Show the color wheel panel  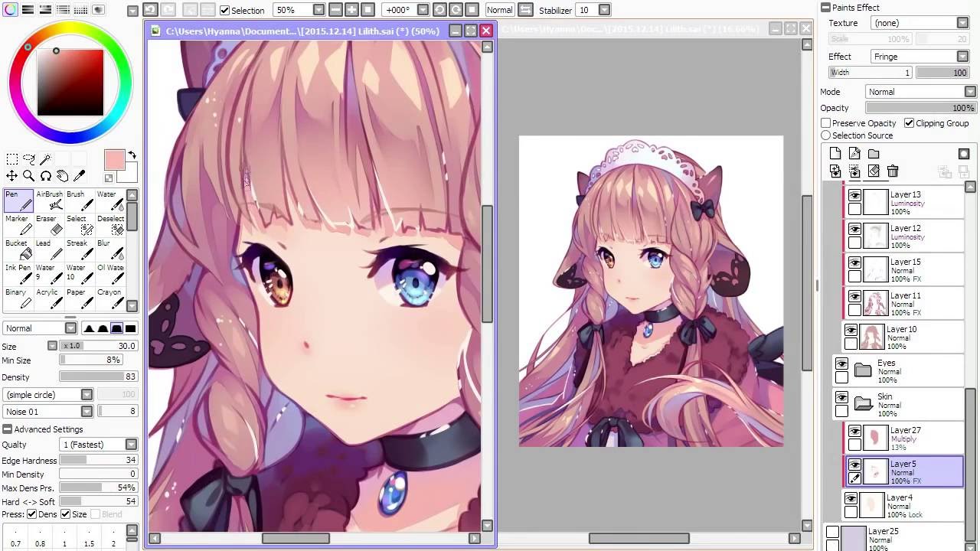[11, 10]
